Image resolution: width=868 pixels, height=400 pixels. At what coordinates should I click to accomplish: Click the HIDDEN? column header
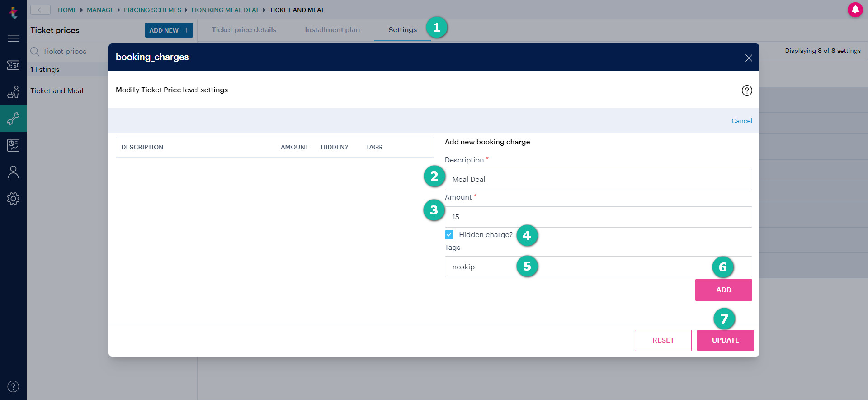point(334,148)
